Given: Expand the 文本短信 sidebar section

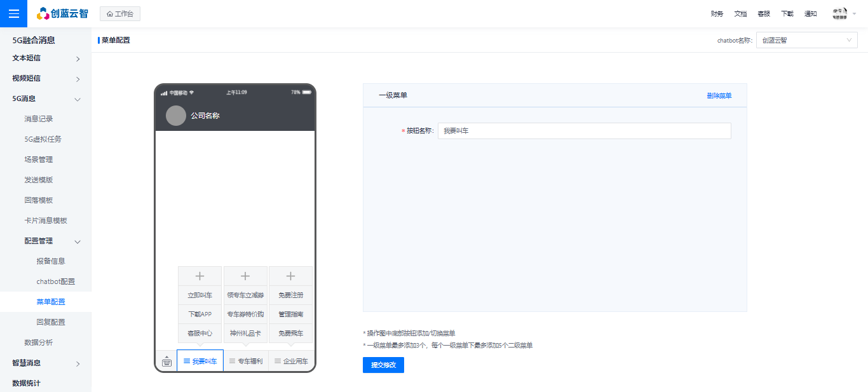Looking at the screenshot, I should coord(46,58).
